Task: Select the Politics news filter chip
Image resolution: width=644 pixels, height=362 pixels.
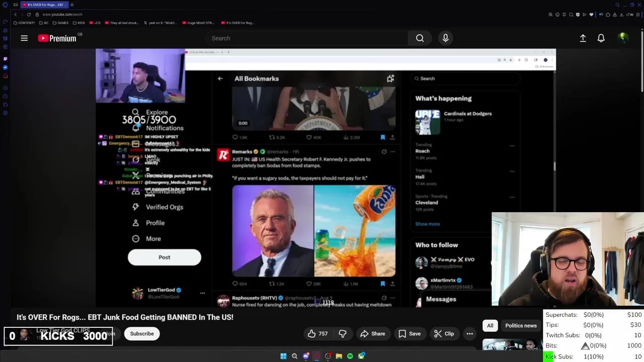Action: tap(521, 326)
